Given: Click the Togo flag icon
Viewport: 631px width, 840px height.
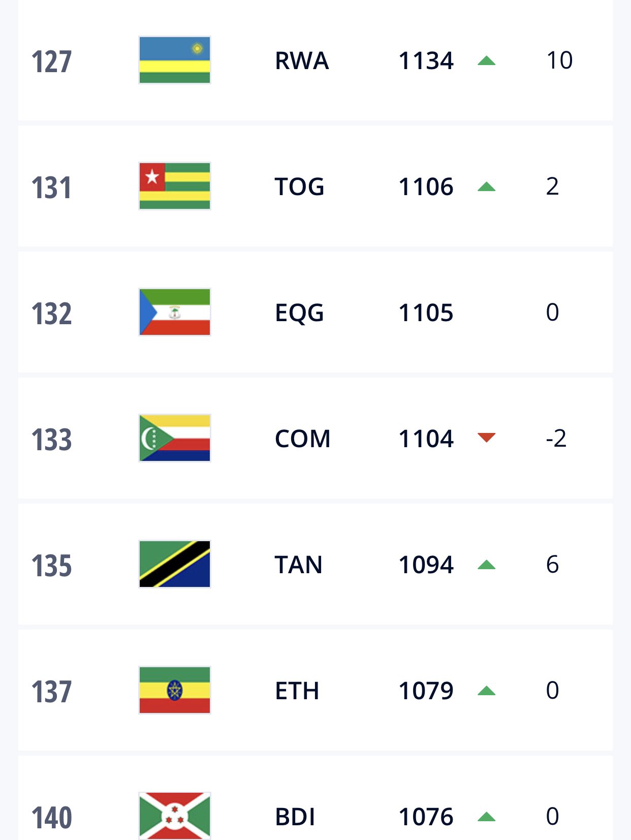Looking at the screenshot, I should coord(175,186).
